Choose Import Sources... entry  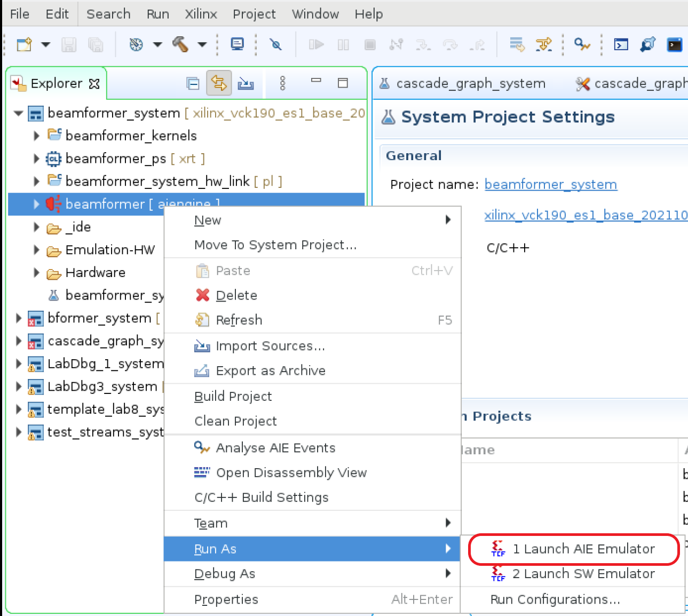point(312,346)
